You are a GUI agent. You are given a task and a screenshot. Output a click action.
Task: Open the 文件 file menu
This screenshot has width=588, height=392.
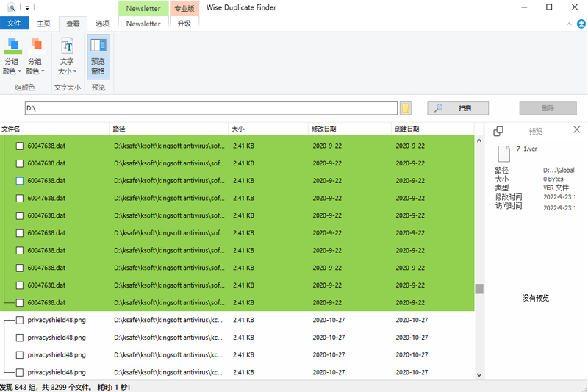(13, 24)
